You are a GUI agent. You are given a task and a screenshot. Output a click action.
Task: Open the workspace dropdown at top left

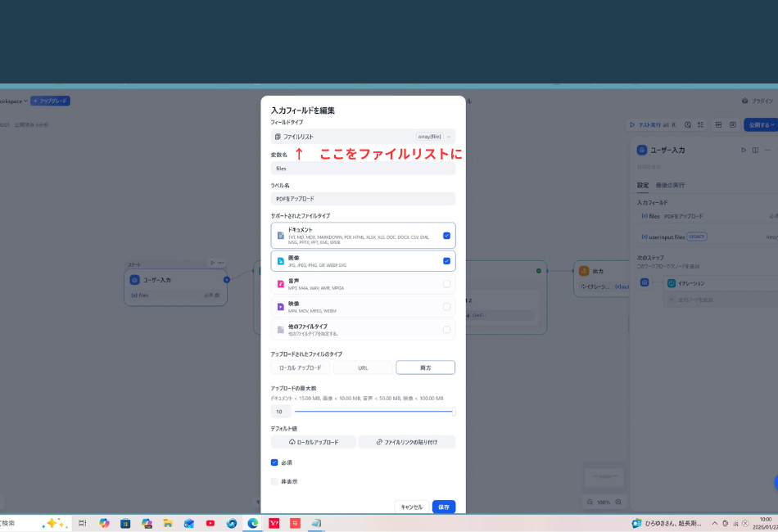coord(16,101)
